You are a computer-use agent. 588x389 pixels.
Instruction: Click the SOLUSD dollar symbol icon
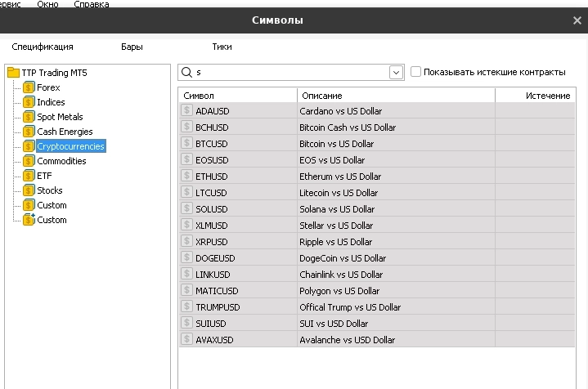(x=187, y=209)
